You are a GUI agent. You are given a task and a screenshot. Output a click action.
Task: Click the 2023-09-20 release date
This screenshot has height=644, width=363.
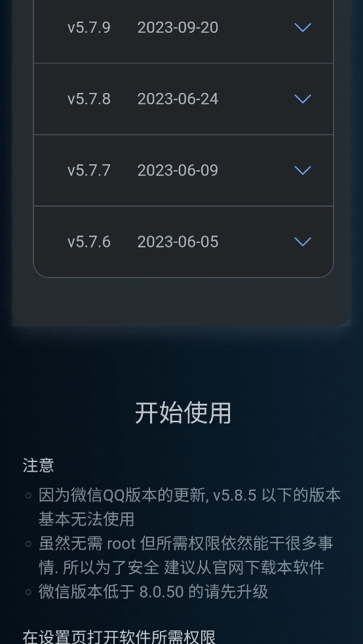pos(178,27)
